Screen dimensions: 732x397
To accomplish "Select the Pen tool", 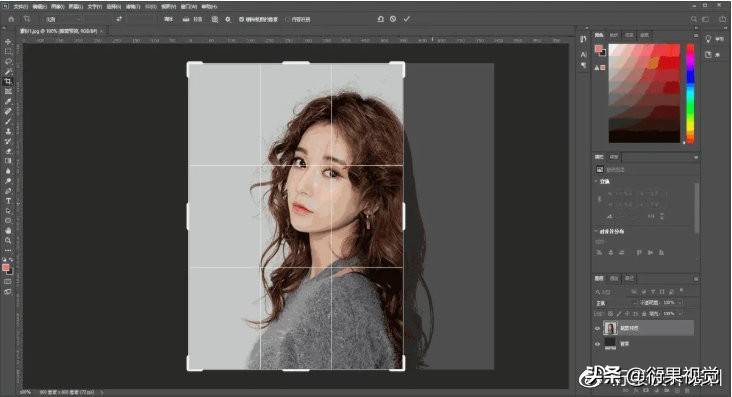I will [8, 191].
